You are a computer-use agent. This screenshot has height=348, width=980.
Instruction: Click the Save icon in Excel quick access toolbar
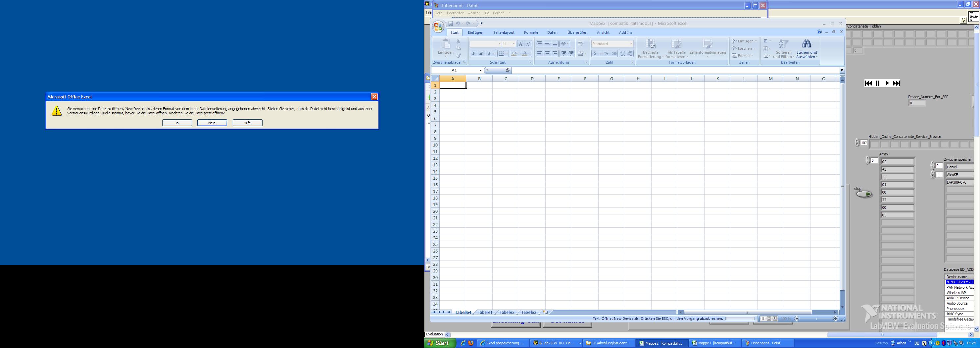coord(450,24)
